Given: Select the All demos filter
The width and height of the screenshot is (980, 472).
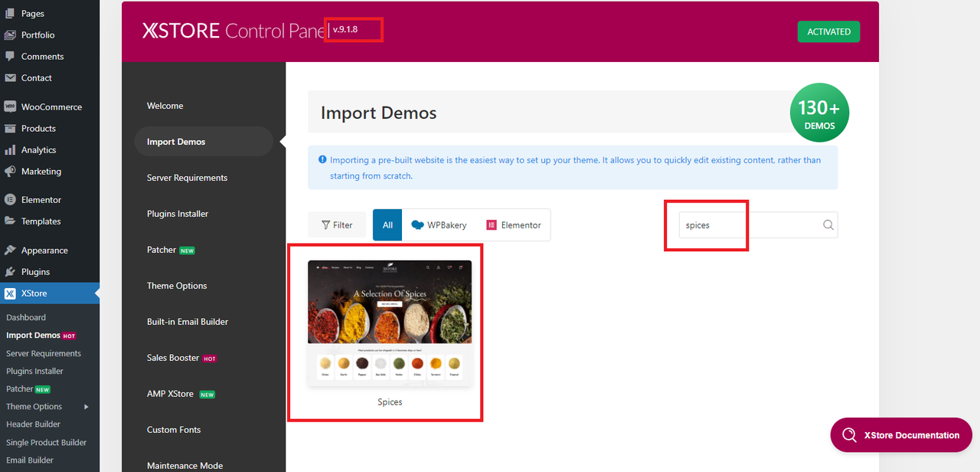Looking at the screenshot, I should 387,225.
